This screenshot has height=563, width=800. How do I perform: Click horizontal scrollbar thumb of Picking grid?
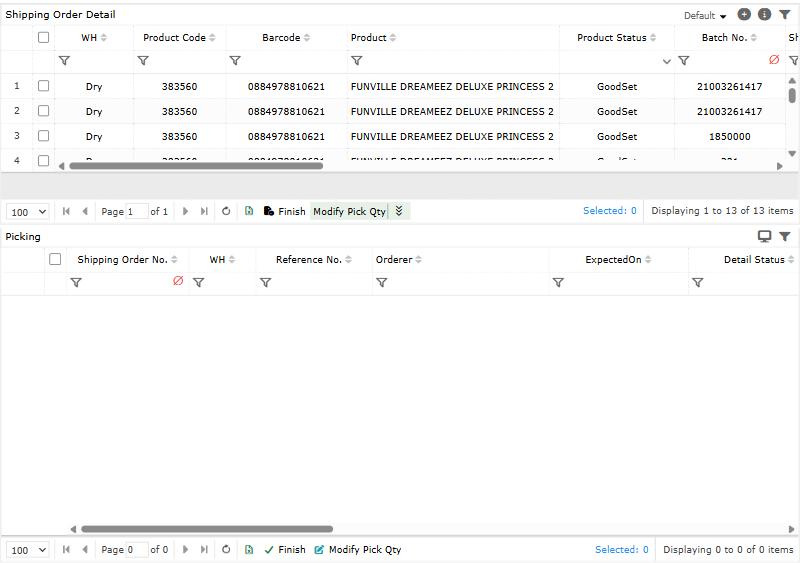click(207, 529)
